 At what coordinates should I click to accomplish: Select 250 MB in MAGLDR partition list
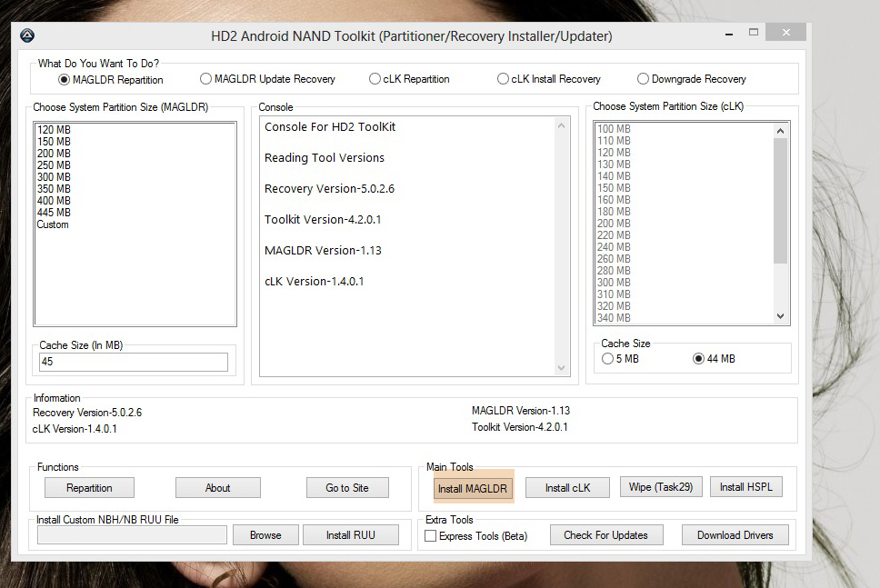54,165
